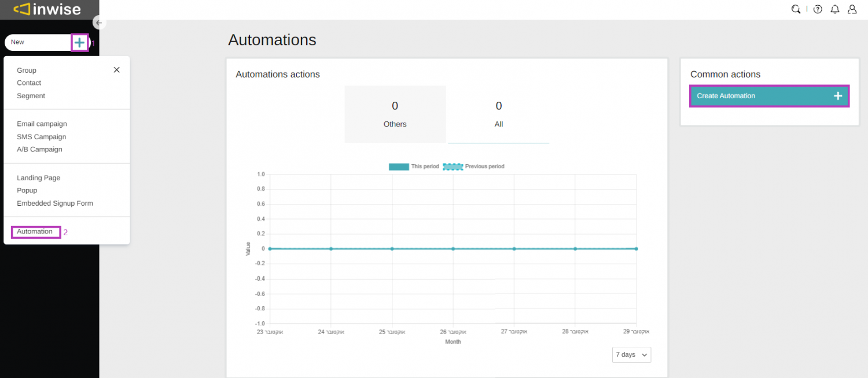Click the plus icon on Create Automation
The width and height of the screenshot is (868, 378).
point(837,95)
